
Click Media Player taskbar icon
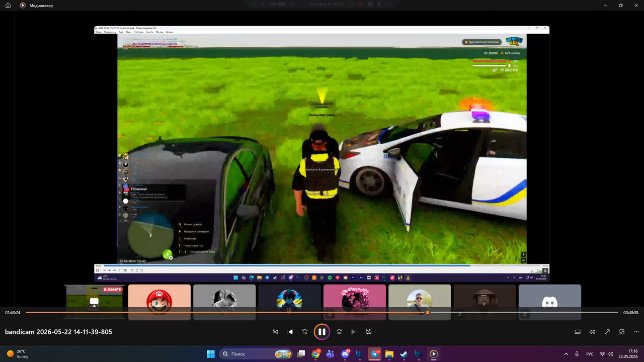point(433,354)
